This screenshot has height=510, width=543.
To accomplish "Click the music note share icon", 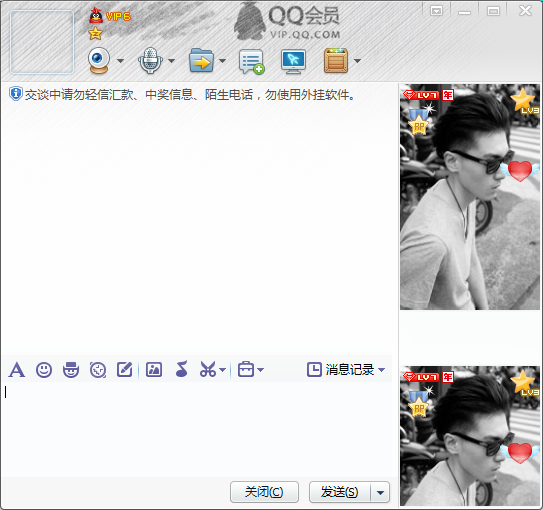I will click(182, 369).
